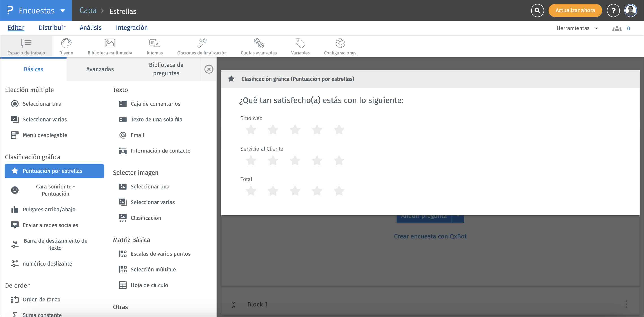The width and height of the screenshot is (644, 317).
Task: Choose the 'Seleccionar una' radio question type
Action: click(x=42, y=104)
